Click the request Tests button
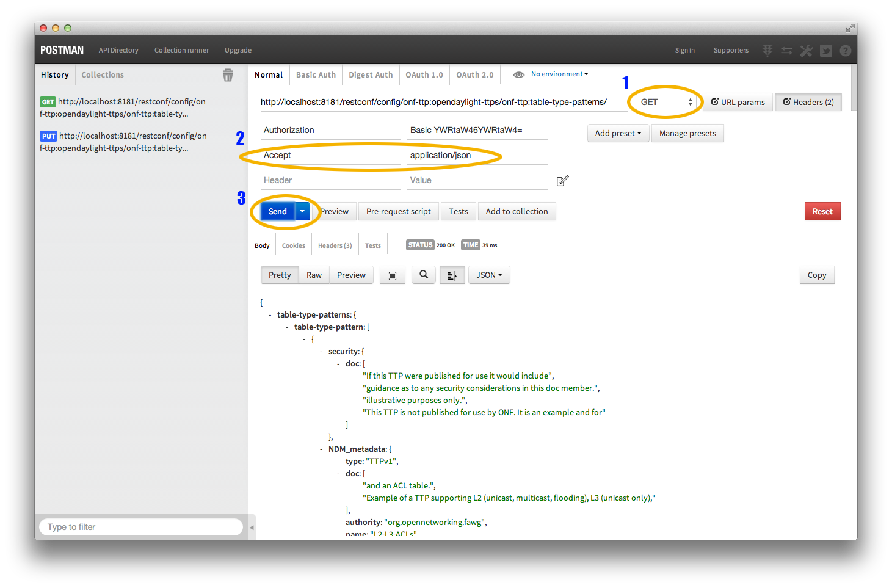892x588 pixels. (x=459, y=211)
